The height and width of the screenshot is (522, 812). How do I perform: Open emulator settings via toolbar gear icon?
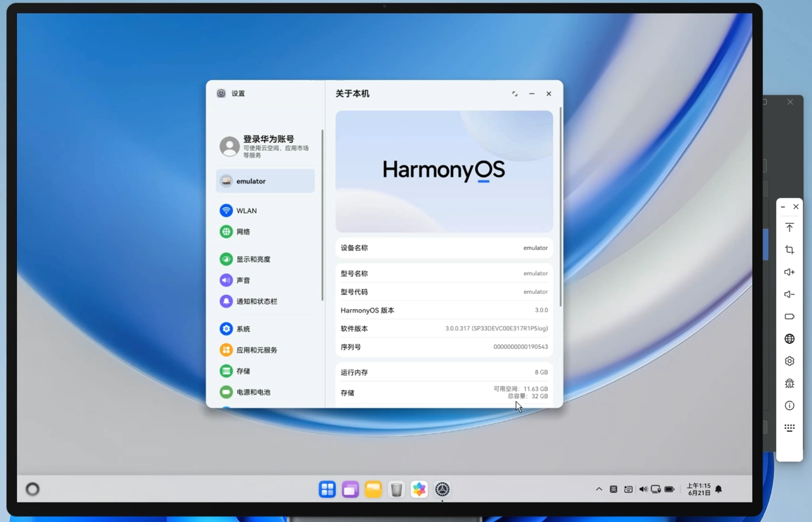pyautogui.click(x=790, y=361)
